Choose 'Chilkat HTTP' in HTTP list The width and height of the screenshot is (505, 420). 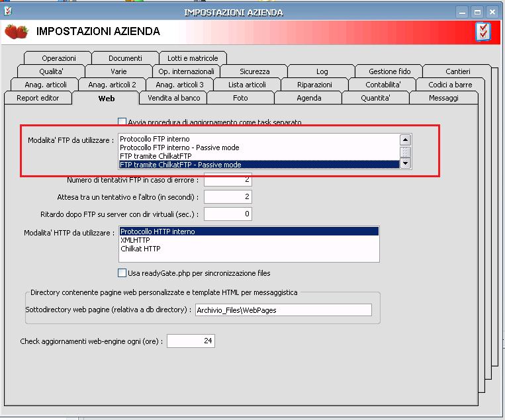tap(249, 249)
